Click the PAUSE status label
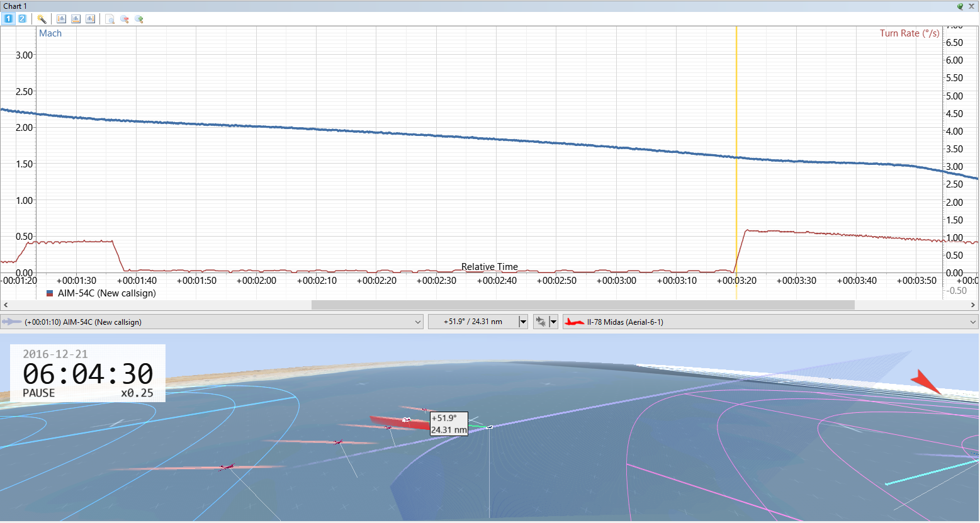Screen dimensions: 980x523 pos(39,393)
